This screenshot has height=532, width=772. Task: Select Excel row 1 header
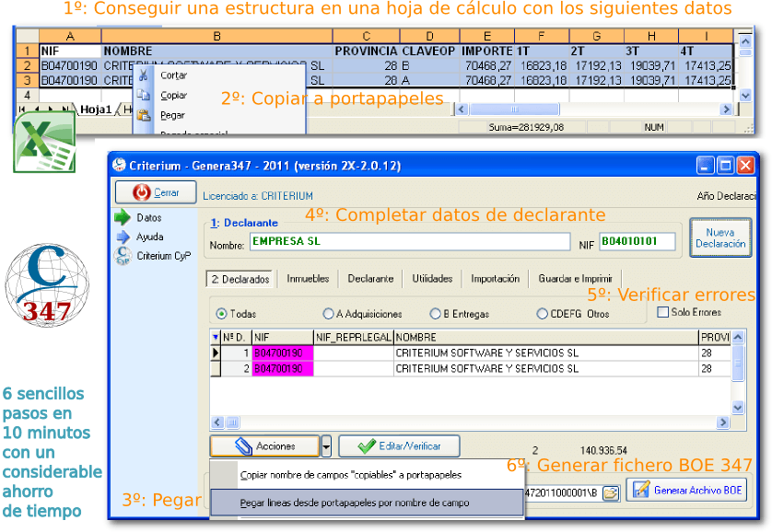(28, 52)
